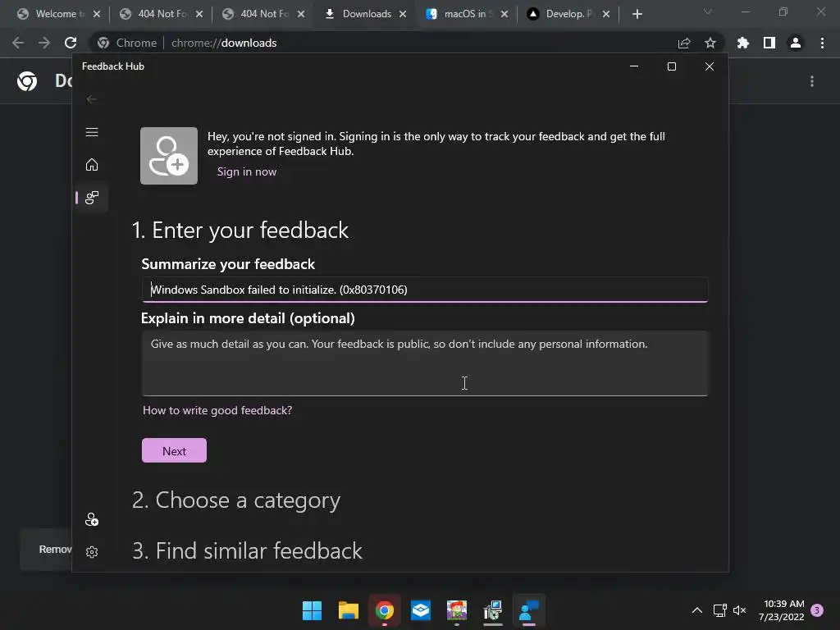The image size is (840, 630).
Task: Open Downloads page more actions menu
Action: pos(812,81)
